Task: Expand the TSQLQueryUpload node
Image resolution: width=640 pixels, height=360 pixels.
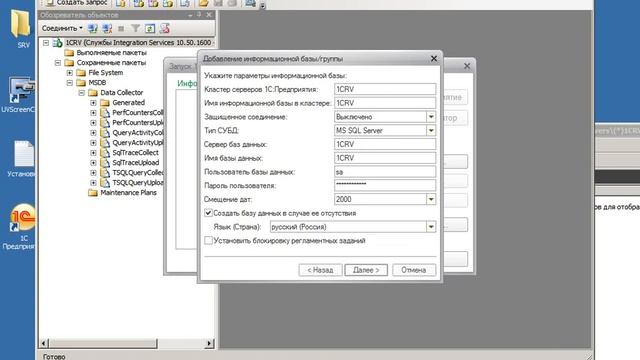Action: (x=93, y=183)
